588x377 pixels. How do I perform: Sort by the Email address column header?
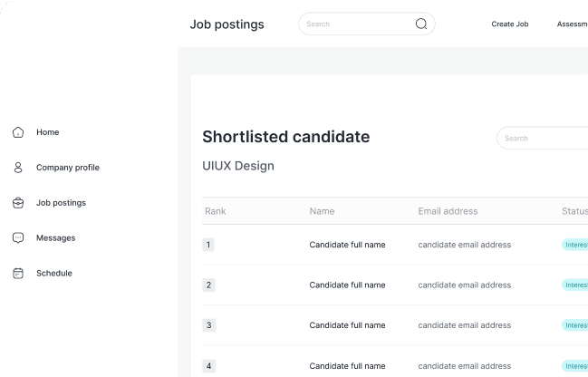point(448,211)
